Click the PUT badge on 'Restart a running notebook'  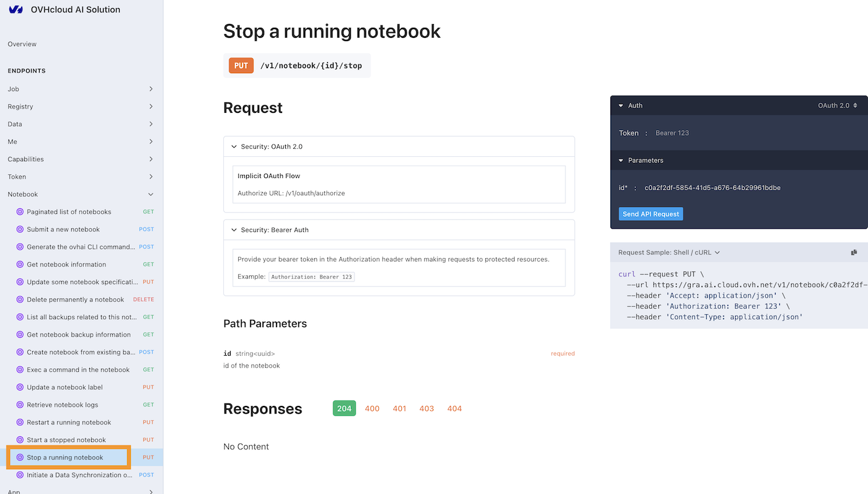(x=148, y=422)
